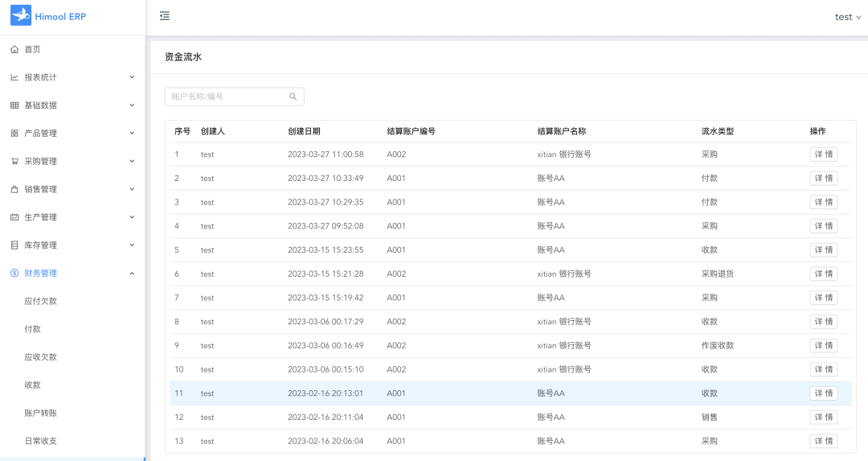This screenshot has height=461, width=868.
Task: Click the 库存管理 inventory icon
Action: [14, 245]
